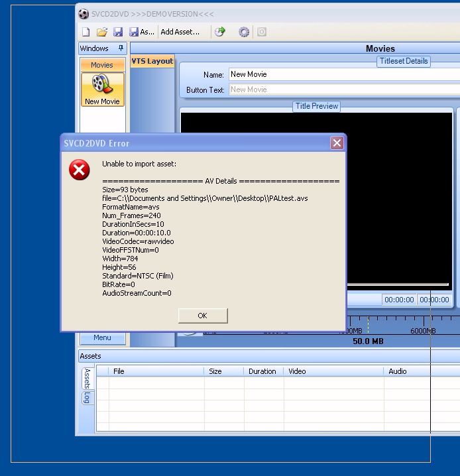The height and width of the screenshot is (476, 460).
Task: Dismiss error dialog with OK button
Action: point(203,316)
